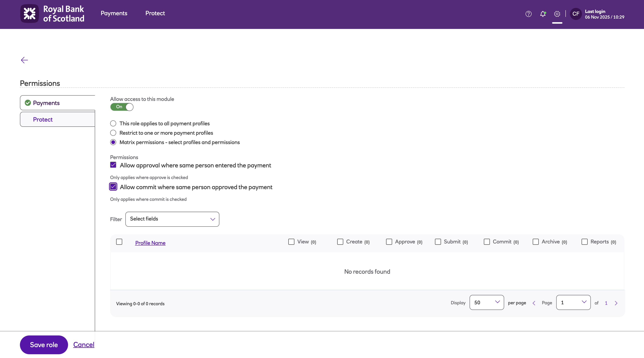Go back using the left arrow
This screenshot has width=644, height=358.
[x=24, y=60]
